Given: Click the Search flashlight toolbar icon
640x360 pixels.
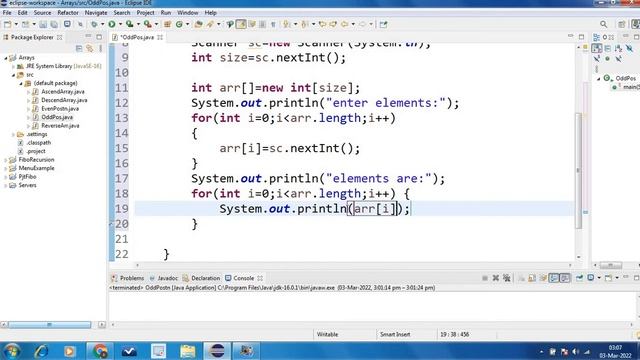Looking at the screenshot, I should [210, 24].
